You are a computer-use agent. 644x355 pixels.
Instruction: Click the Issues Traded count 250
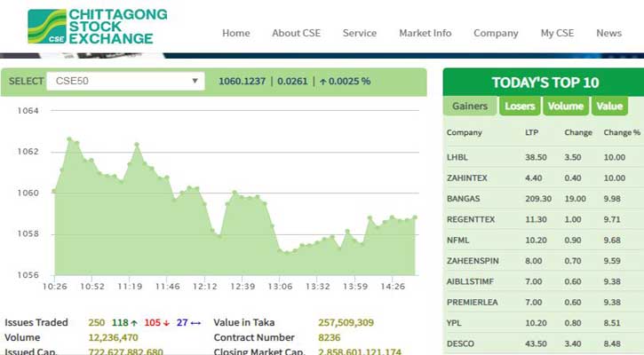(x=97, y=322)
